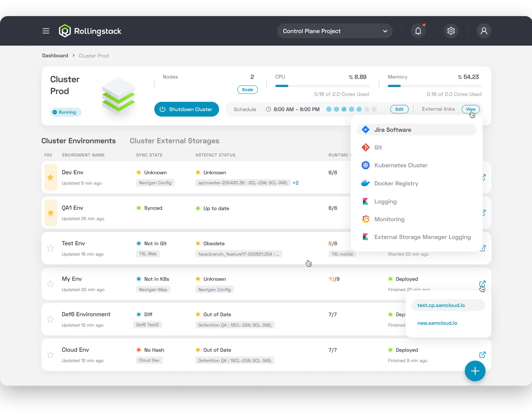The height and width of the screenshot is (416, 532).
Task: Unfavorite the QA1 Env star
Action: [50, 213]
